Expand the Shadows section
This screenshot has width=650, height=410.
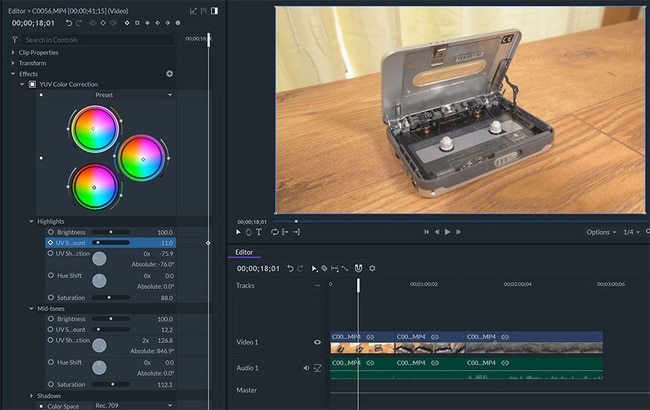tap(31, 395)
